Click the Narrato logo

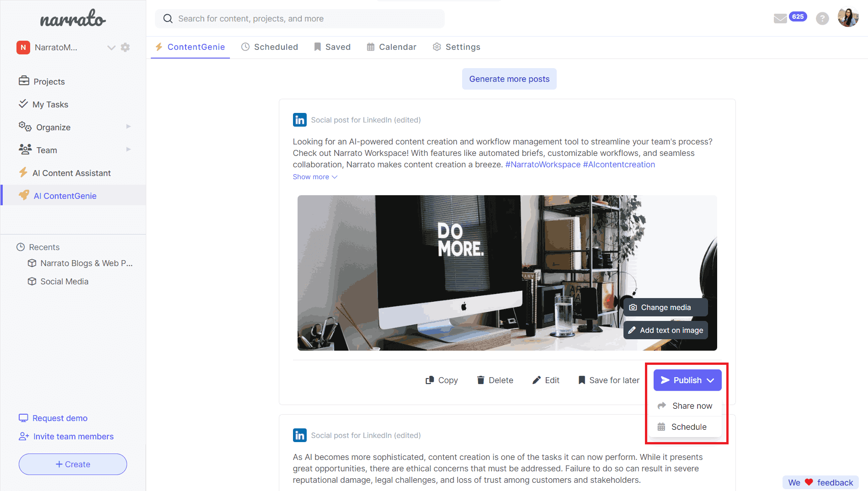(73, 18)
